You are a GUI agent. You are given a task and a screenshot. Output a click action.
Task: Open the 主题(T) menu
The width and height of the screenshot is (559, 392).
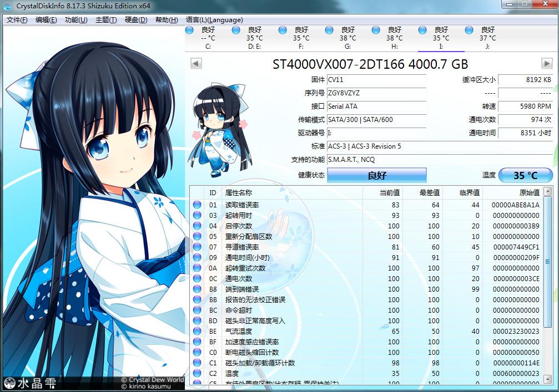pyautogui.click(x=106, y=20)
